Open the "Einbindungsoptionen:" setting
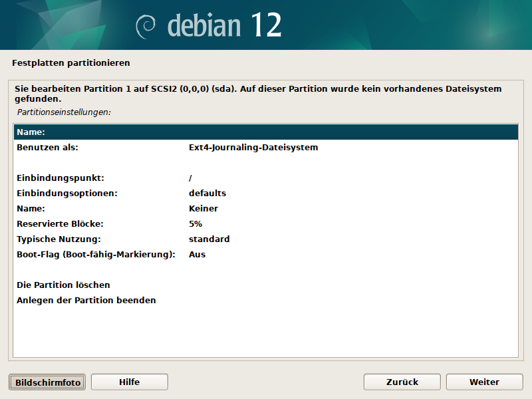 (x=66, y=193)
